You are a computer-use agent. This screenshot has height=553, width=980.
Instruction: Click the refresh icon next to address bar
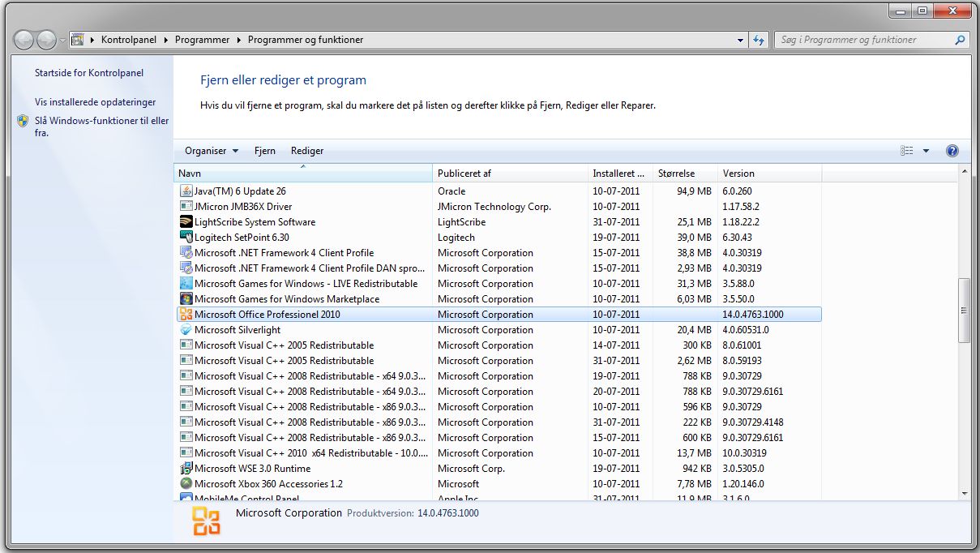click(x=760, y=40)
